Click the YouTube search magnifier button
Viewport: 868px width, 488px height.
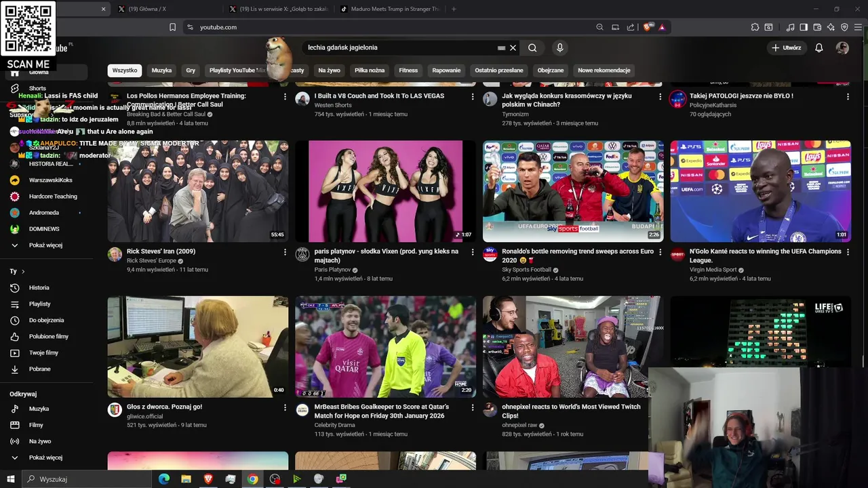point(532,47)
